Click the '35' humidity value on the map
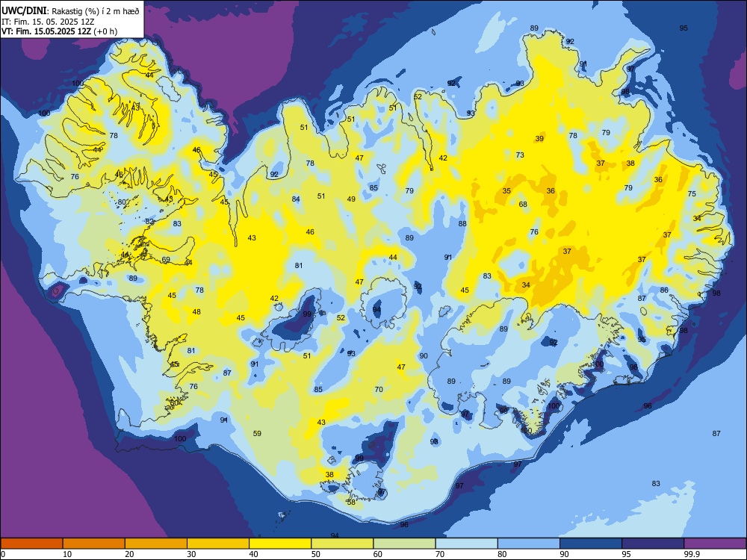This screenshot has width=747, height=560. point(506,191)
